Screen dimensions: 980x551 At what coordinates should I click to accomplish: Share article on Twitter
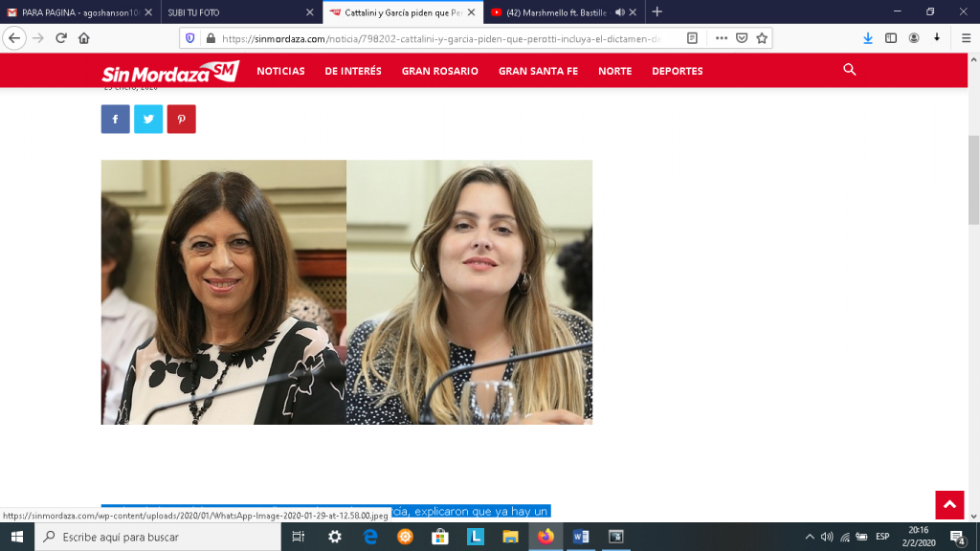click(148, 119)
